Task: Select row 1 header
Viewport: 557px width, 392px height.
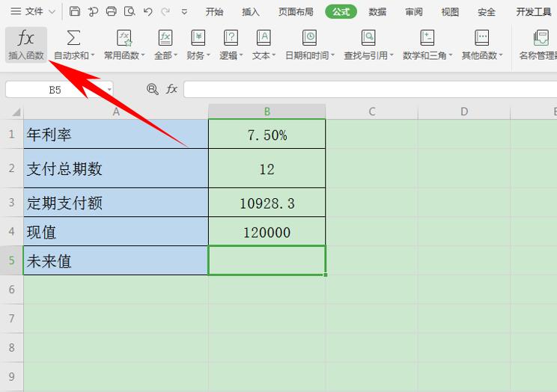Action: (x=12, y=134)
